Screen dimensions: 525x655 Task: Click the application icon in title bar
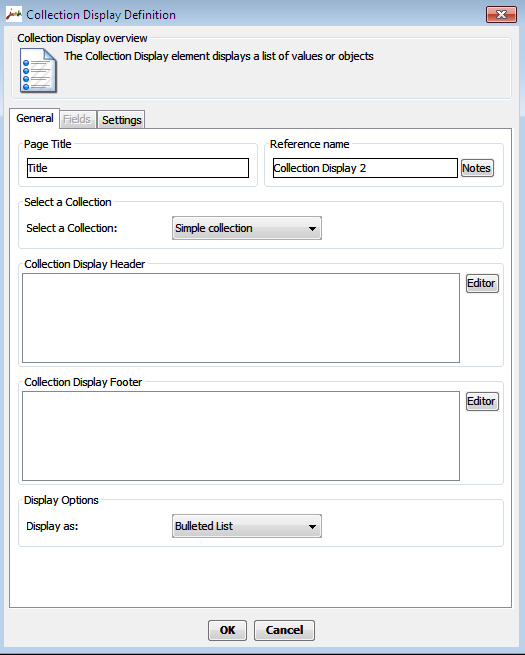(13, 15)
